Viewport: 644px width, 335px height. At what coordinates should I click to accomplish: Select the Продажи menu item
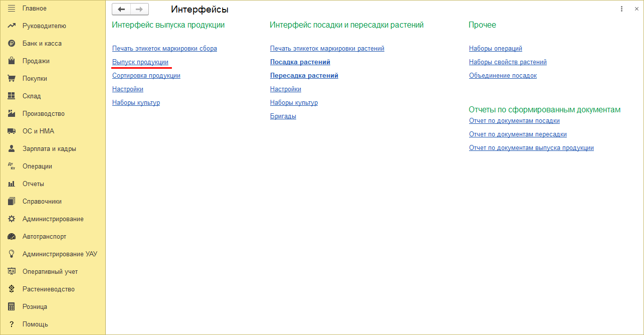[x=36, y=61]
